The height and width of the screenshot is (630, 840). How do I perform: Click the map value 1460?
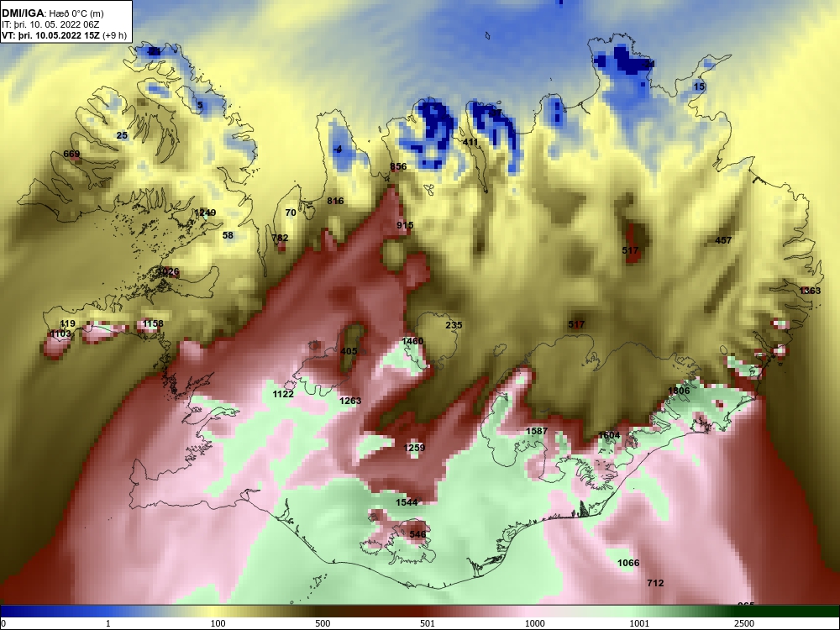pyautogui.click(x=412, y=341)
